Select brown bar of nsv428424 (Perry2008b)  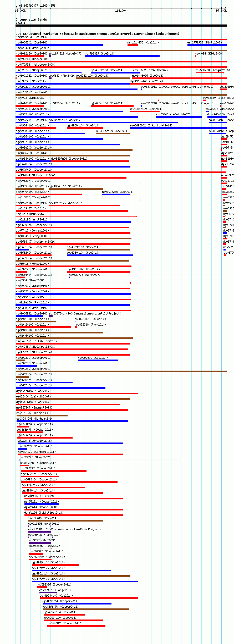pyautogui.click(x=121, y=51)
